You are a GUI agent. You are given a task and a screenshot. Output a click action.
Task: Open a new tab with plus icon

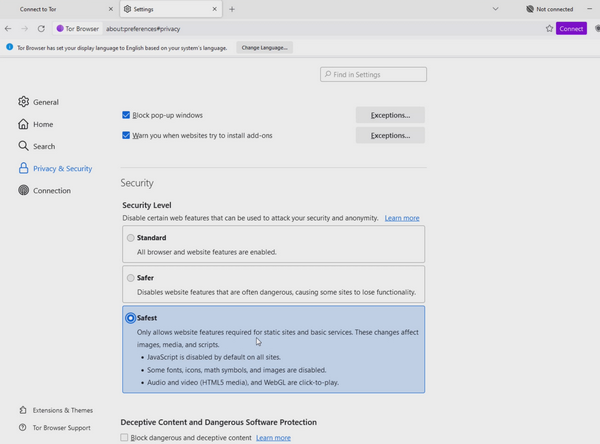(232, 9)
